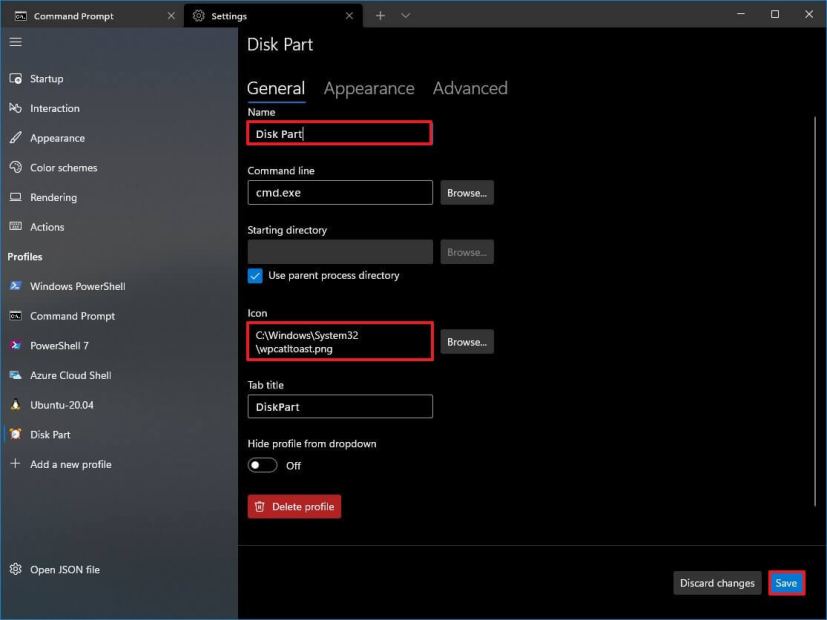Toggle Hide profile from dropdown switch
This screenshot has width=827, height=620.
263,465
